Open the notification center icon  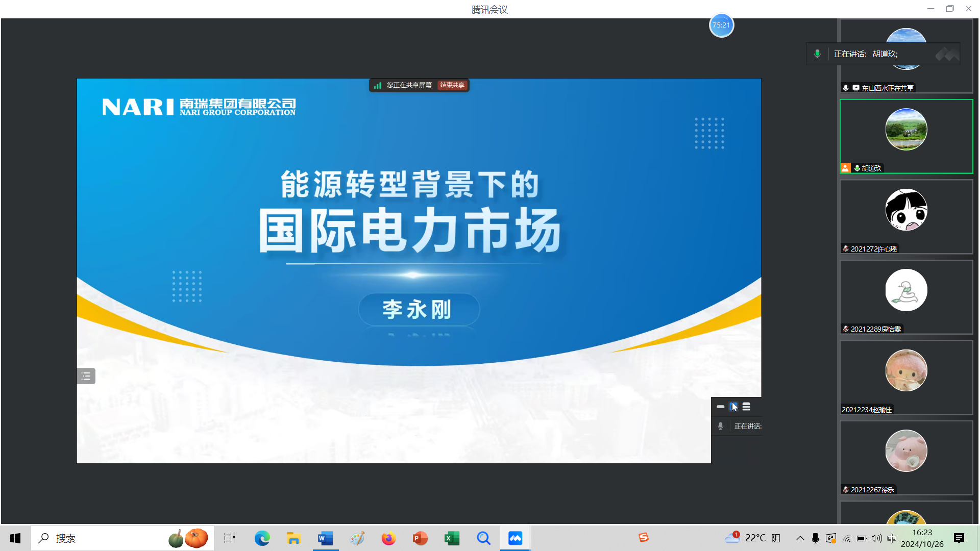pyautogui.click(x=959, y=538)
